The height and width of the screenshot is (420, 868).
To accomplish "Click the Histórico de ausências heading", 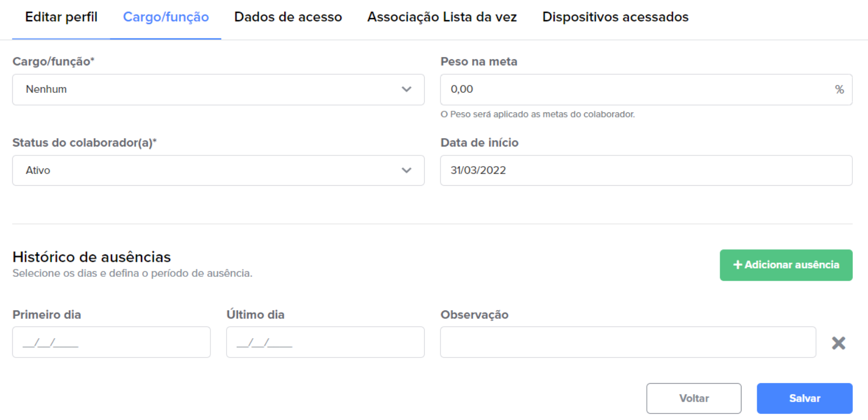I will [92, 257].
